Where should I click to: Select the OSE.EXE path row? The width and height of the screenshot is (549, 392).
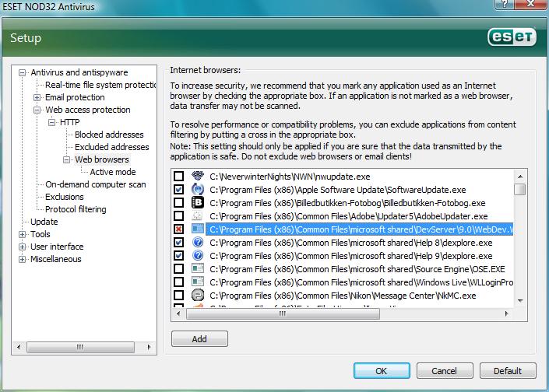coord(357,269)
